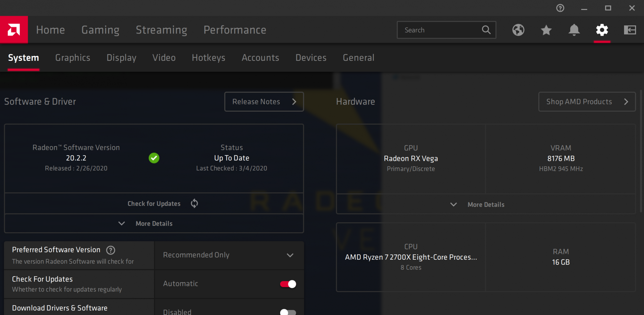This screenshot has width=644, height=315.
Task: Open notifications bell icon
Action: click(x=574, y=30)
